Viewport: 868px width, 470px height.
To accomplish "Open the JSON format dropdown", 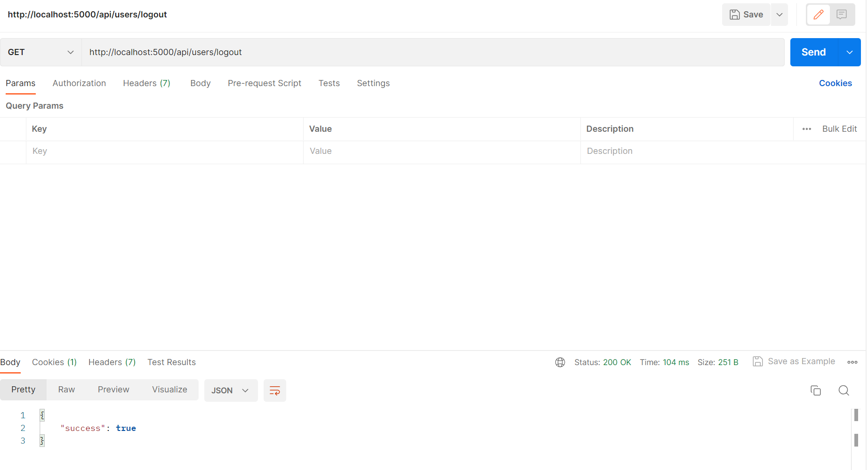I will [231, 390].
